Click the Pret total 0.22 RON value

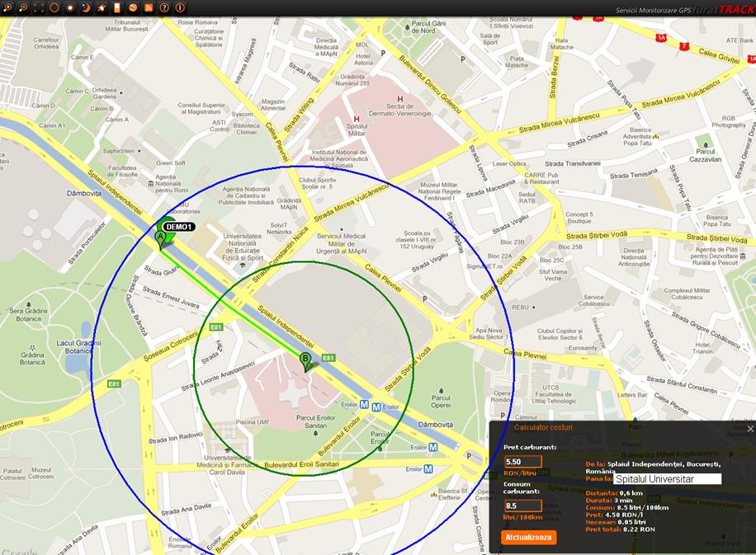[x=639, y=529]
